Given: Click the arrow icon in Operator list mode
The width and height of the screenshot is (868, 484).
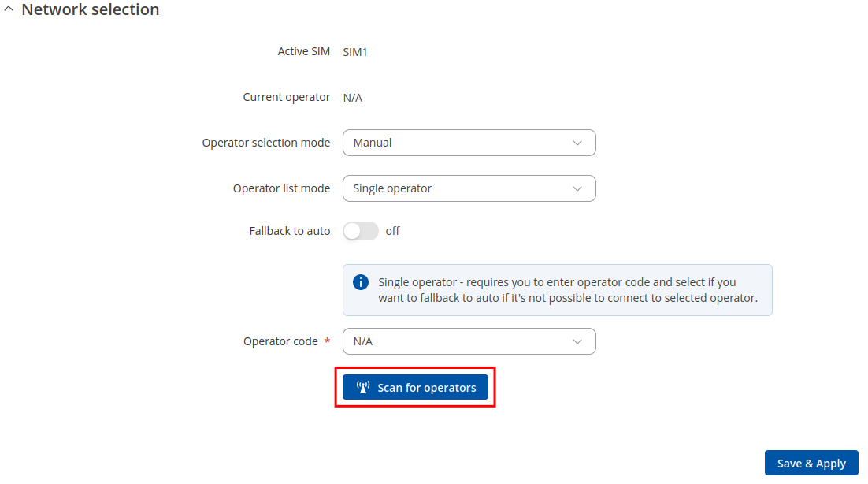Looking at the screenshot, I should pyautogui.click(x=577, y=188).
